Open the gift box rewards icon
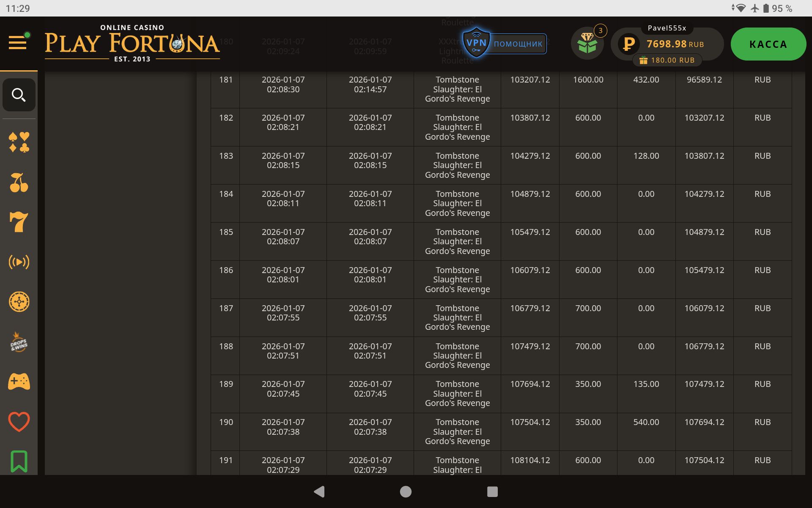 [587, 44]
